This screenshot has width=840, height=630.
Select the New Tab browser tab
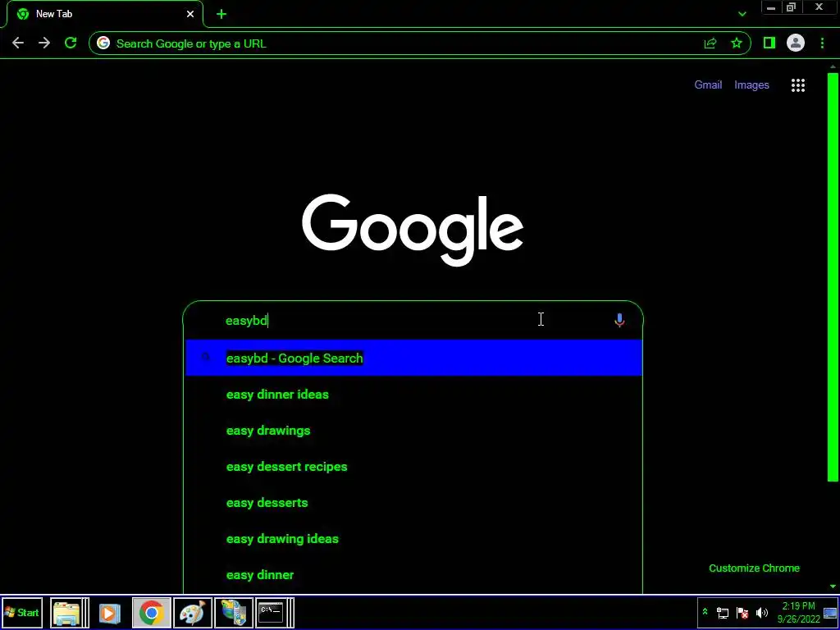[x=105, y=14]
